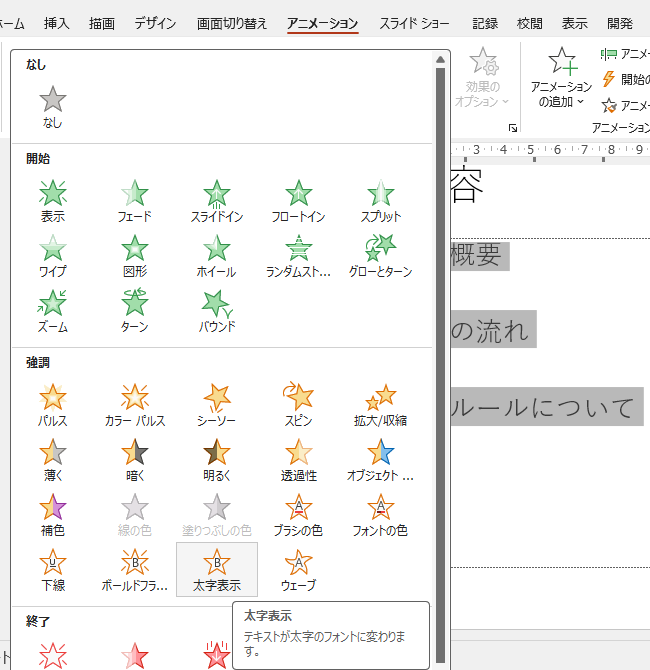Apply the 下線 underline emphasis effect

[x=53, y=570]
